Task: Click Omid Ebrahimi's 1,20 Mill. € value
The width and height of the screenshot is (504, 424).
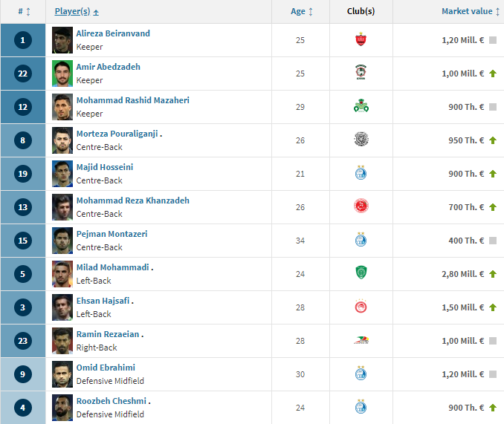Action: [463, 374]
